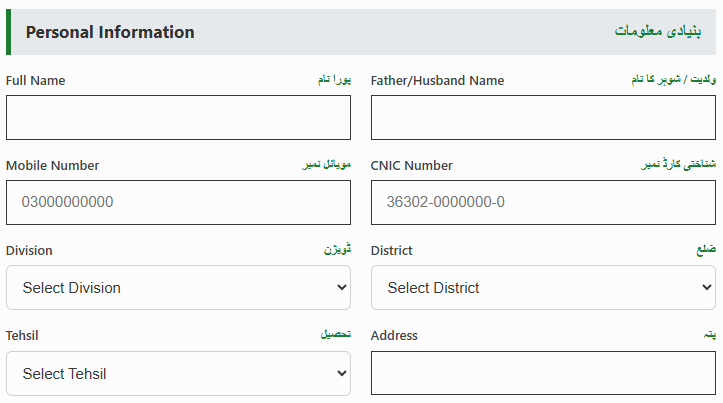Open the Select Division dropdown
This screenshot has width=723, height=403.
click(178, 288)
